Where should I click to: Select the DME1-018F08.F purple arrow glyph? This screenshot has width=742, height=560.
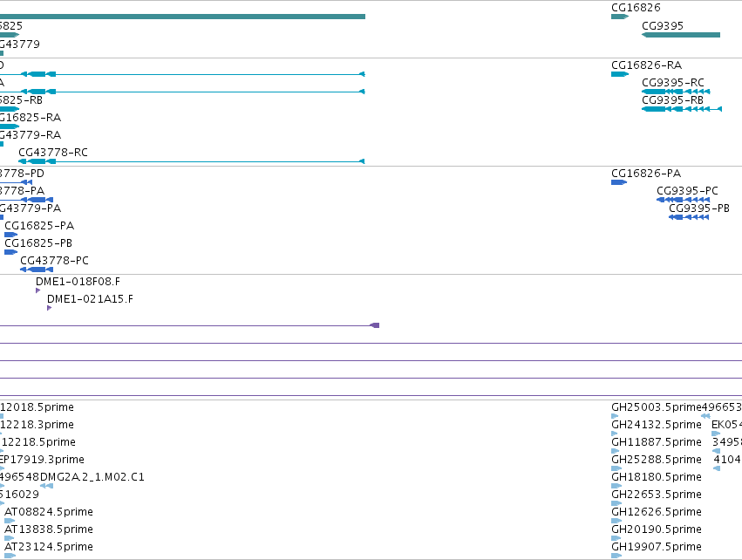point(37,290)
